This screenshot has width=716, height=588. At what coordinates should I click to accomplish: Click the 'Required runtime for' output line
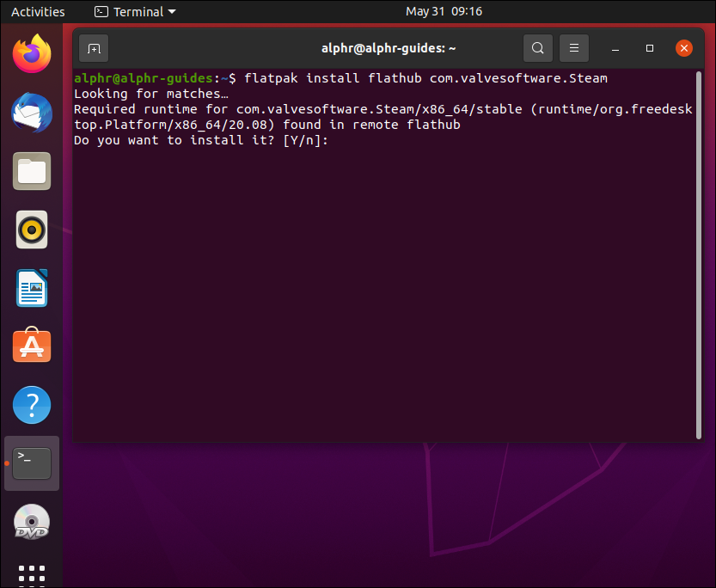(x=383, y=109)
